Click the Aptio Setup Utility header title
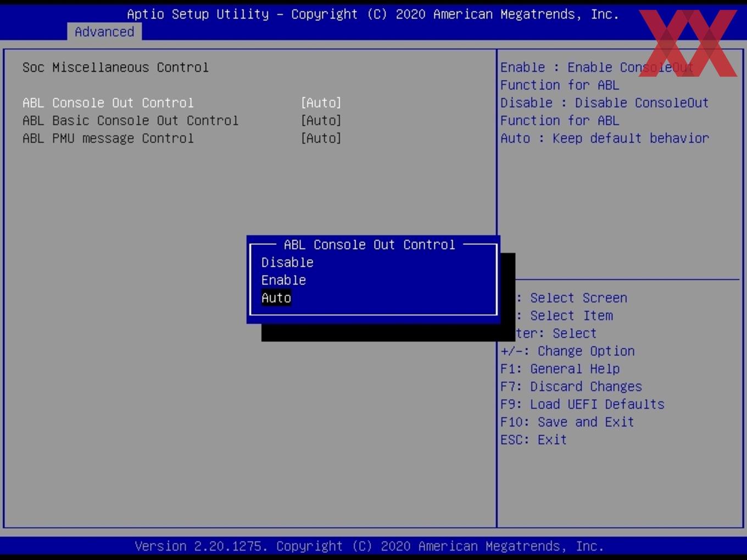Viewport: 747px width, 560px height. coord(373,14)
